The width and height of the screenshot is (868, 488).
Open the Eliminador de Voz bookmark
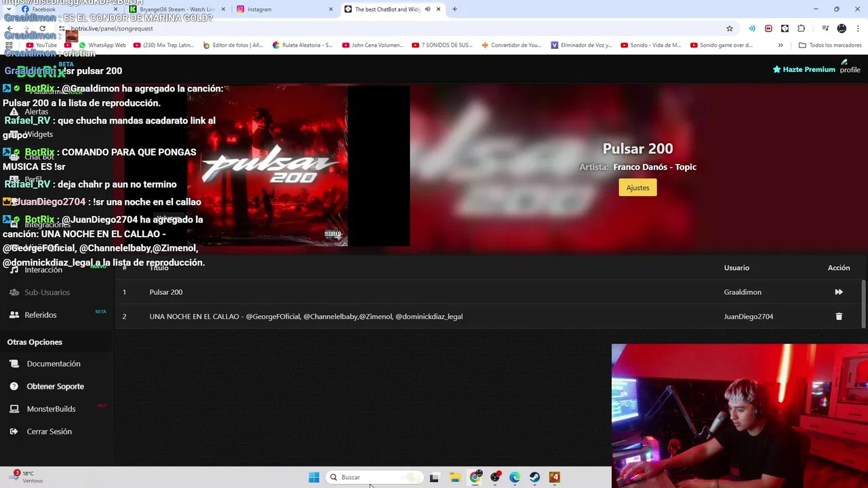click(581, 45)
